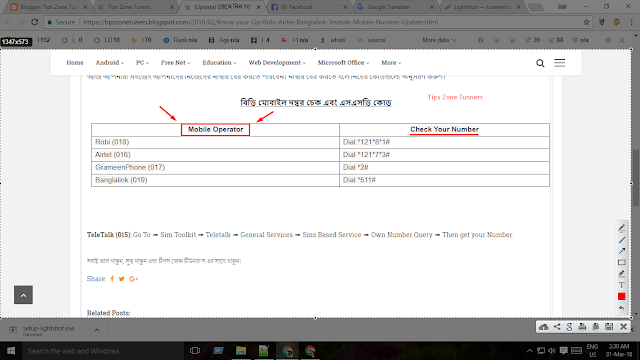
Task: Bookmark this page with star icon
Action: click(x=587, y=22)
